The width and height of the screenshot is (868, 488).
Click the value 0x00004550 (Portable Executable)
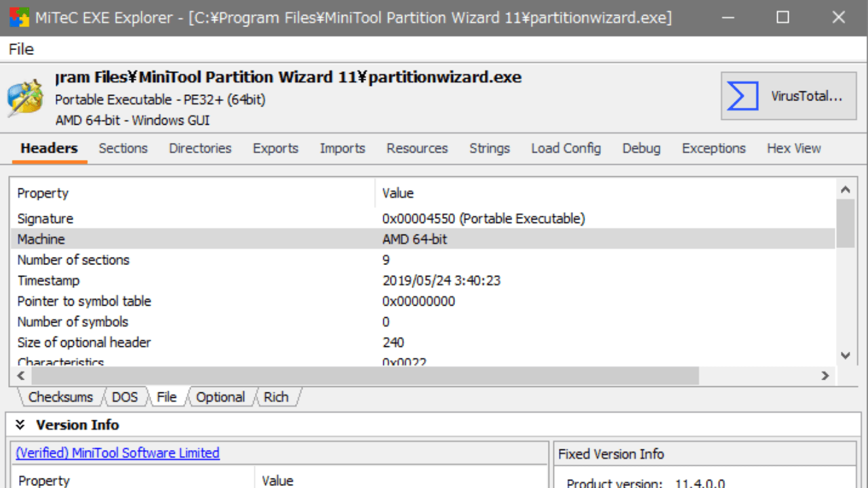484,219
